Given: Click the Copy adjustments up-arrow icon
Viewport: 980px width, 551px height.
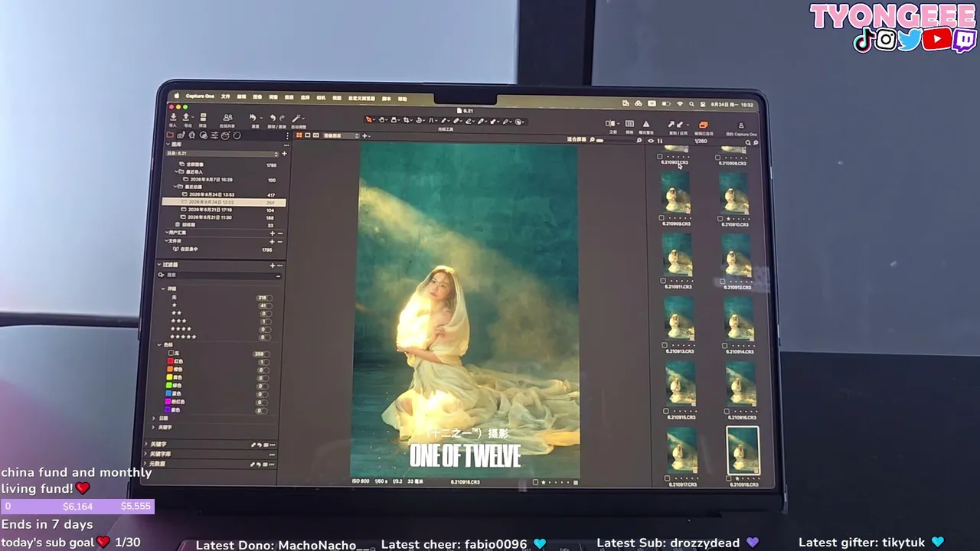Looking at the screenshot, I should (671, 124).
